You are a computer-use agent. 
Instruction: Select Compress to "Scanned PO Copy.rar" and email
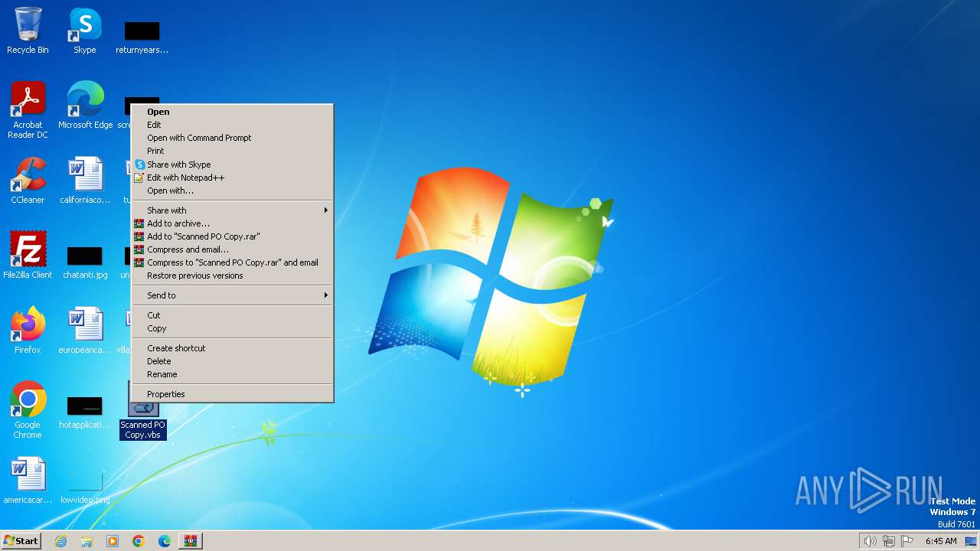(x=233, y=262)
